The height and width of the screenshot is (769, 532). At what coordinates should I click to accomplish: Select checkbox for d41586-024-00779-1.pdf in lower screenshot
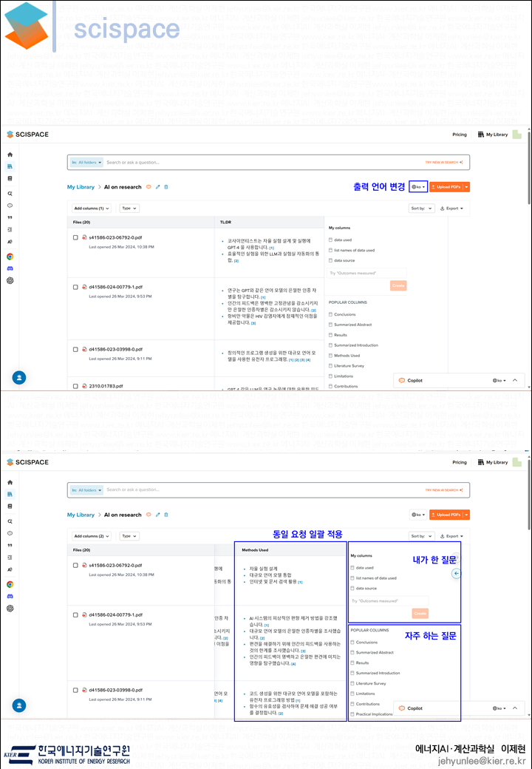75,614
